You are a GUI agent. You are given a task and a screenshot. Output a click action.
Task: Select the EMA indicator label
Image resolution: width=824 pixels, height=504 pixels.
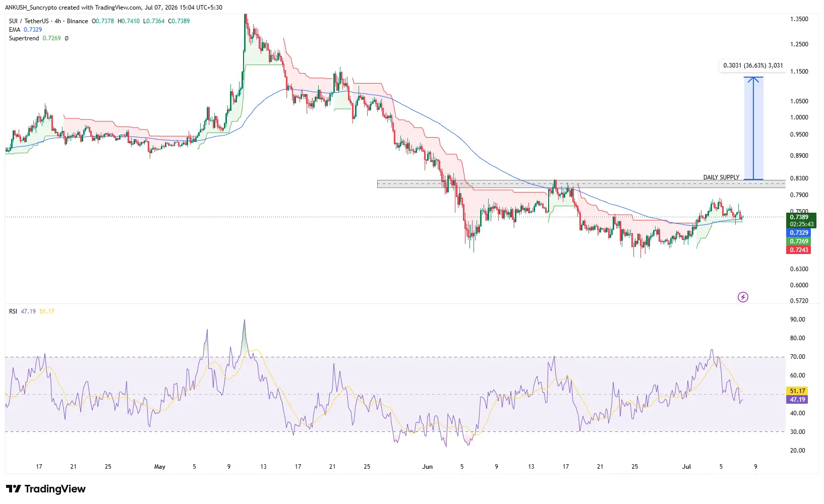pos(15,30)
